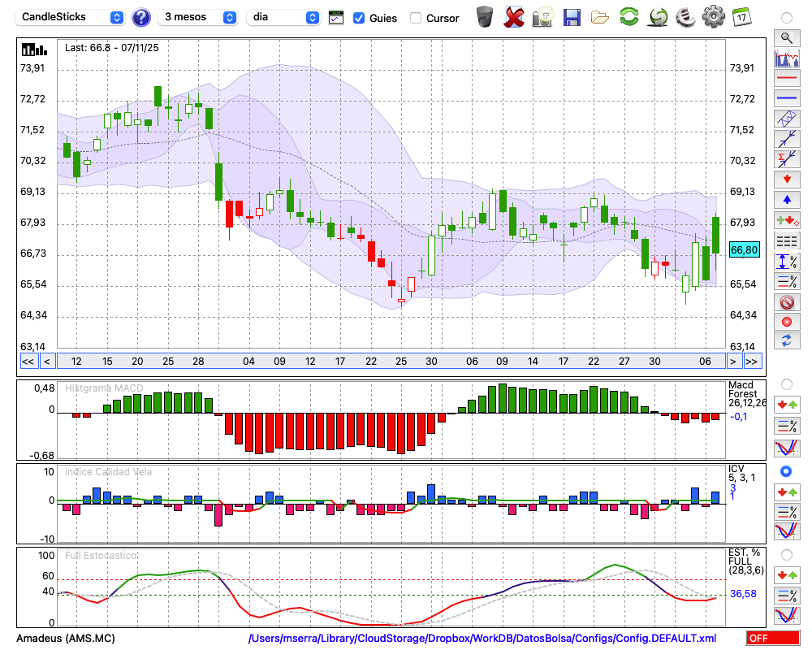Click the date axis scroll bar
The height and width of the screenshot is (650, 812).
391,362
